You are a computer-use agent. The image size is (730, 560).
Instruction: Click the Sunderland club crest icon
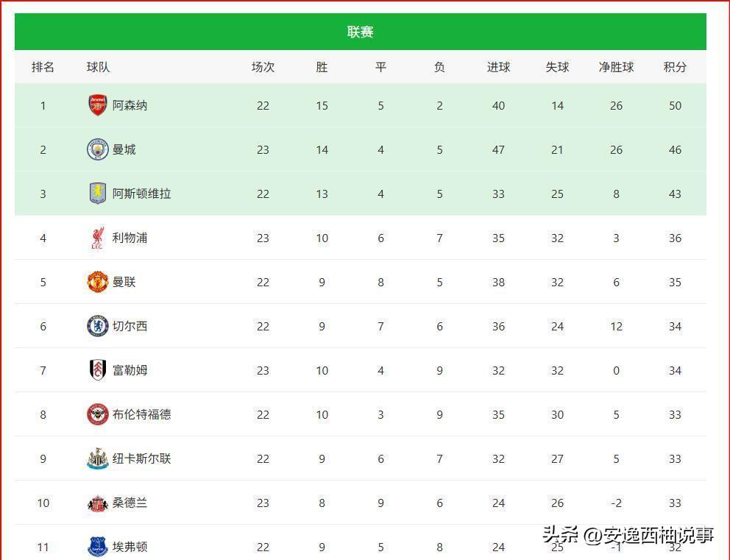click(x=98, y=503)
